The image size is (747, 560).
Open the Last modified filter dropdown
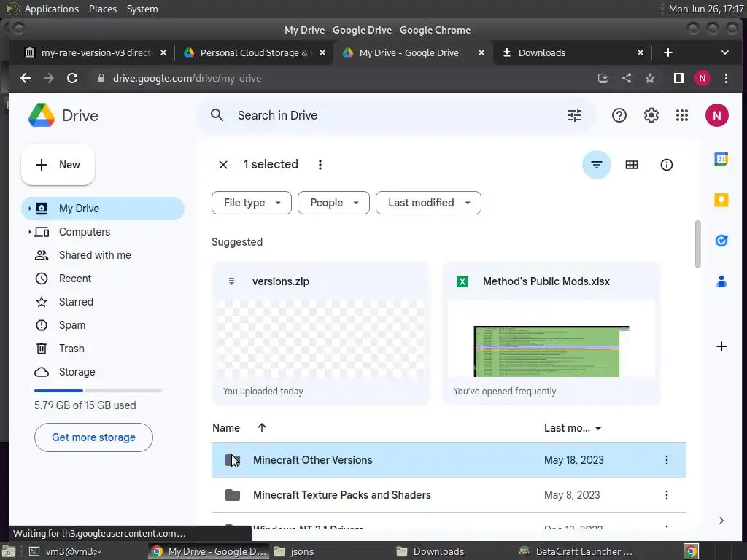coord(428,203)
